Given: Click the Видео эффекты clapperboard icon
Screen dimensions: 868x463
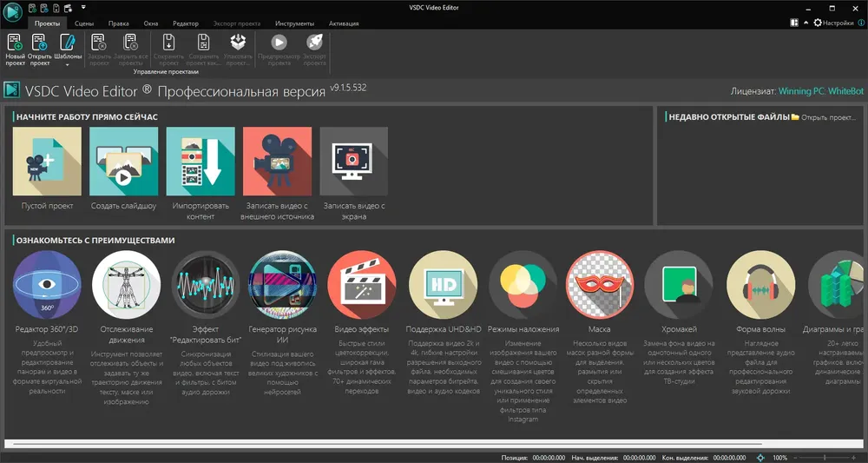Looking at the screenshot, I should tap(361, 285).
